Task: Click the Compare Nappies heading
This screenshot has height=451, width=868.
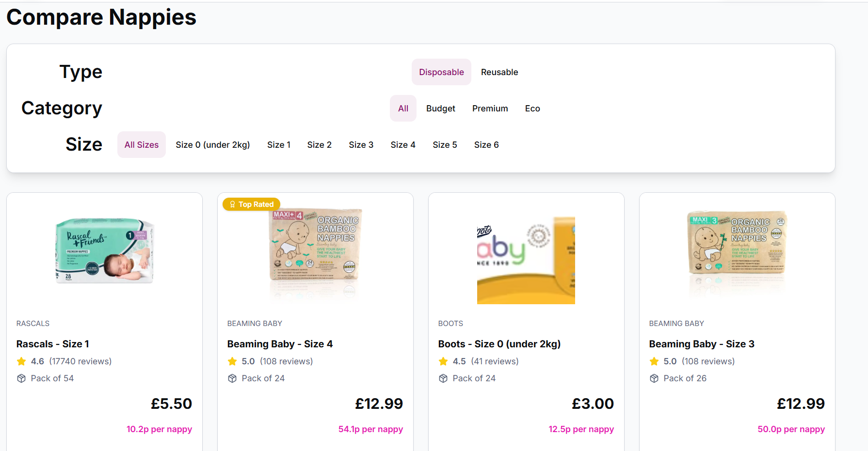Action: [x=101, y=17]
